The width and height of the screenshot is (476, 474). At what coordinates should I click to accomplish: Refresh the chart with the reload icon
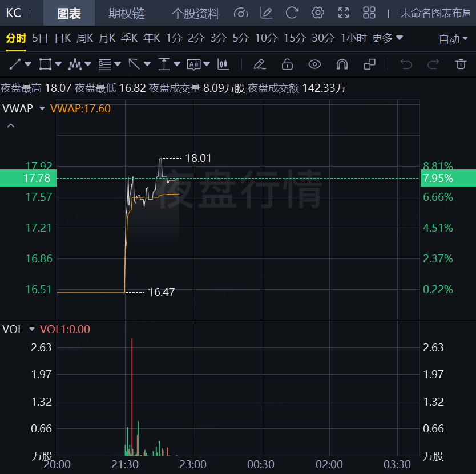[292, 13]
